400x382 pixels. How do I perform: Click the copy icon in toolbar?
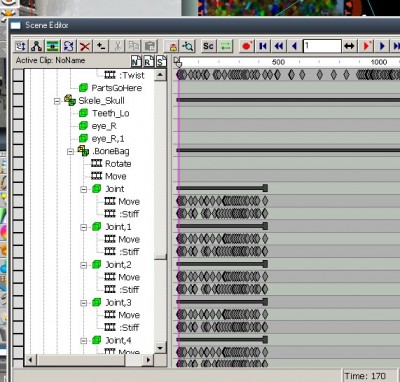point(134,46)
